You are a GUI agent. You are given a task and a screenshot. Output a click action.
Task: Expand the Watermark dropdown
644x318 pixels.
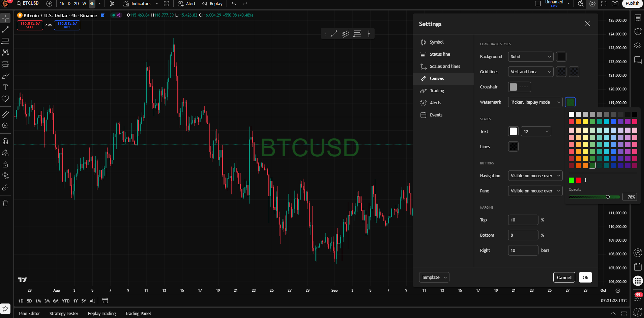pyautogui.click(x=535, y=102)
